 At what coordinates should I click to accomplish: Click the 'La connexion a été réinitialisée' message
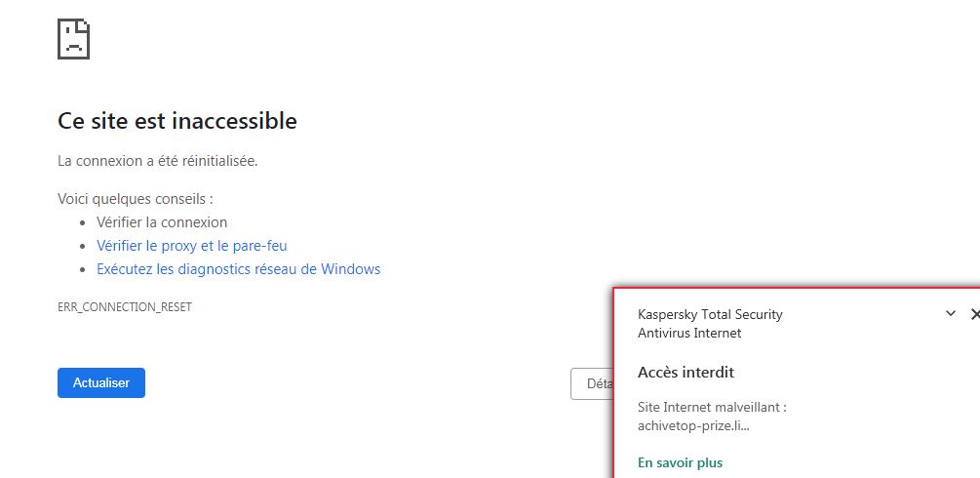pyautogui.click(x=157, y=161)
